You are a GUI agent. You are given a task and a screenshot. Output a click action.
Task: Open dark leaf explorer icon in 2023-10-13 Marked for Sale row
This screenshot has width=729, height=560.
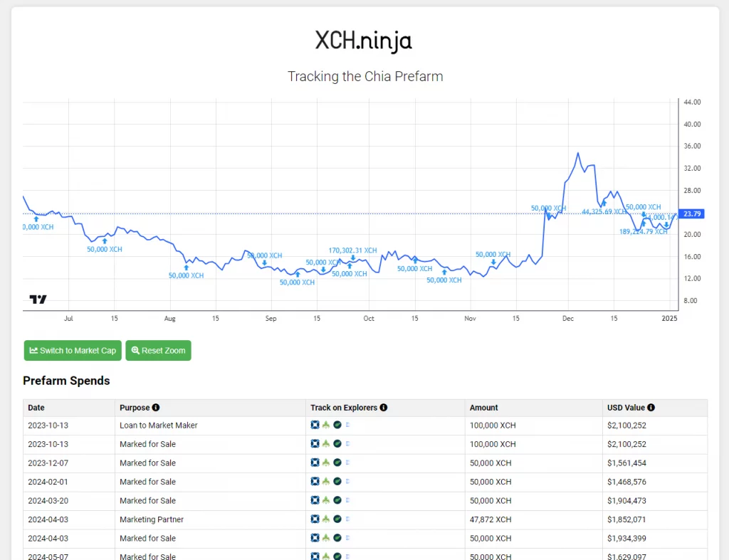coord(337,444)
